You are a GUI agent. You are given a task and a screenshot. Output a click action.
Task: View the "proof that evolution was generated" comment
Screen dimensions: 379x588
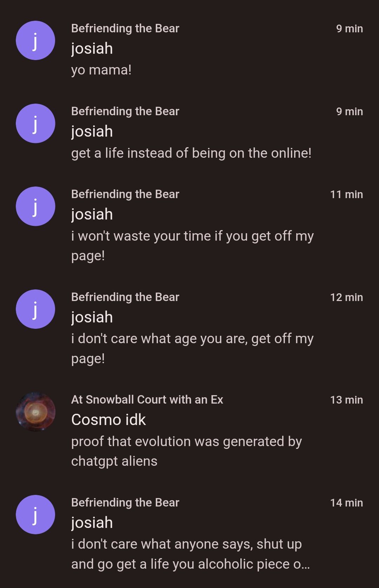coord(186,451)
